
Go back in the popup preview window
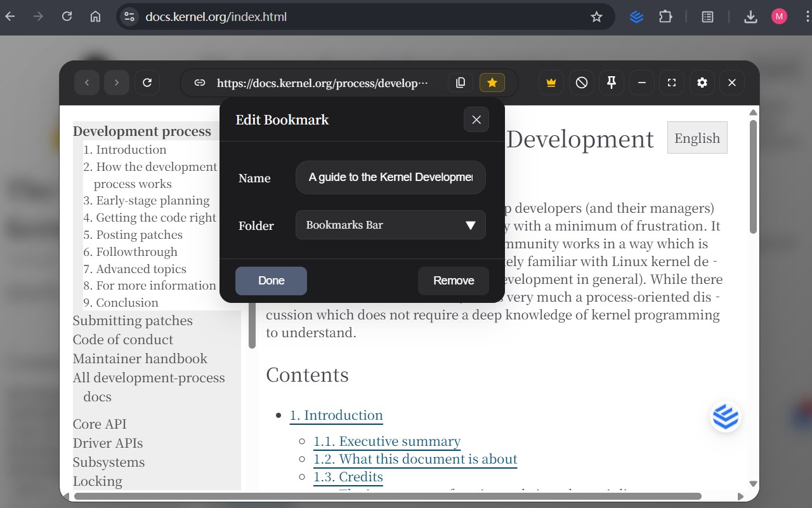point(87,83)
